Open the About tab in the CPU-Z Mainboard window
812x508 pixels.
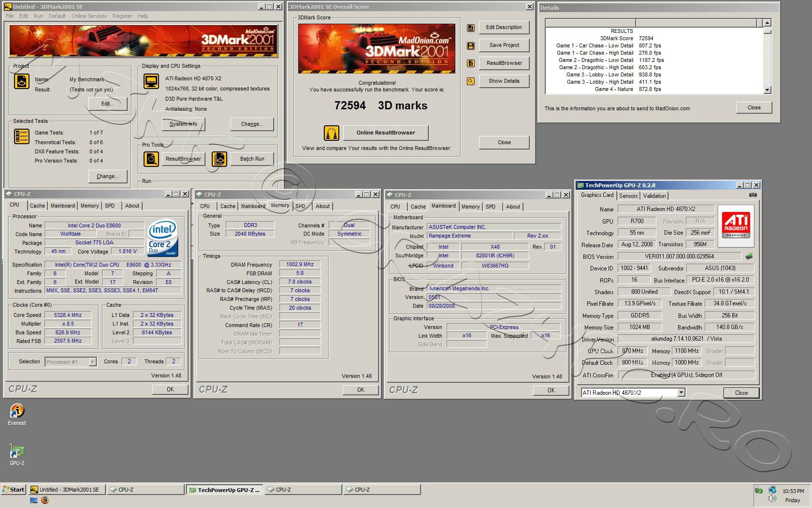[513, 207]
